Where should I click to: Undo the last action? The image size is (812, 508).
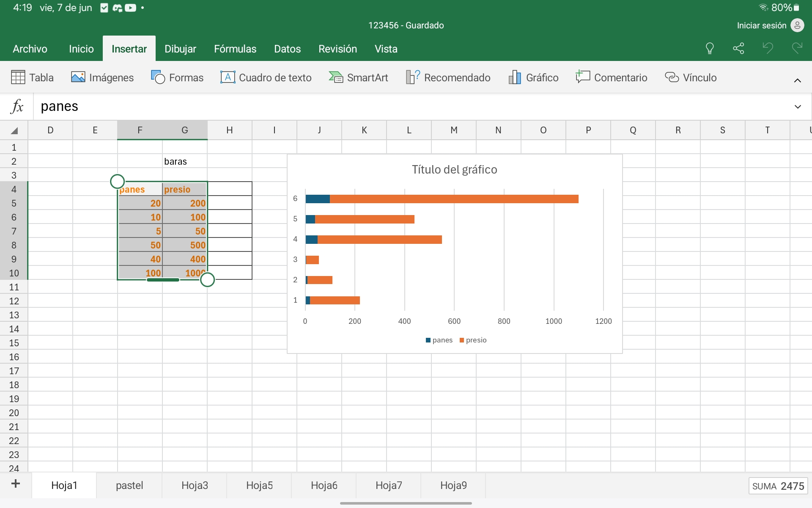click(x=768, y=48)
